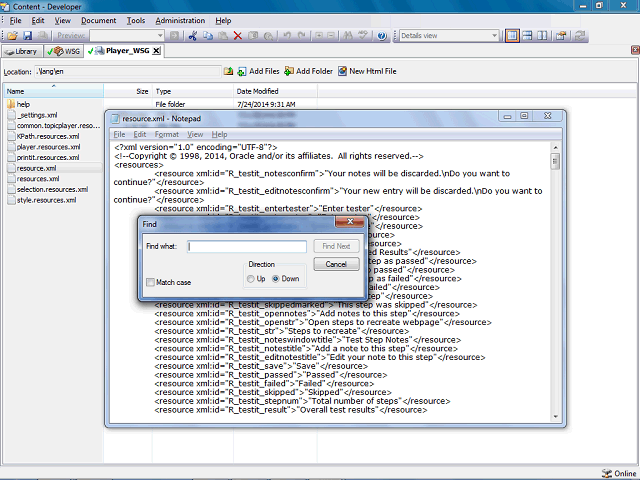This screenshot has height=480, width=640.
Task: Click the Online status indicator
Action: pos(619,473)
